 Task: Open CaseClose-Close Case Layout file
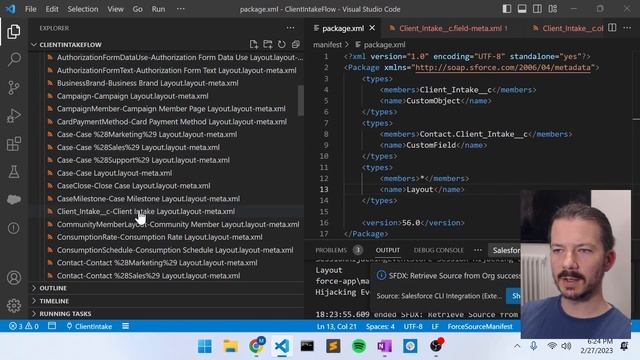pyautogui.click(x=133, y=186)
